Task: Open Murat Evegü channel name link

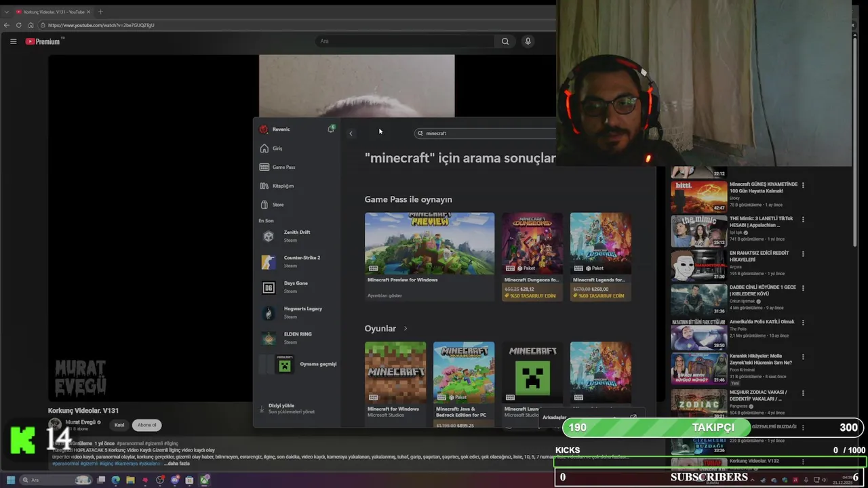Action: [x=80, y=422]
